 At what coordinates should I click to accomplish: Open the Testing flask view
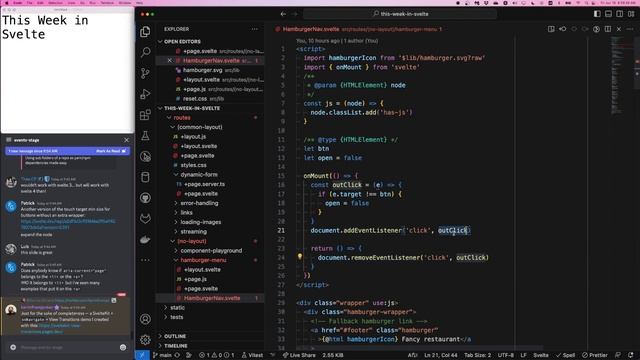tap(145, 136)
